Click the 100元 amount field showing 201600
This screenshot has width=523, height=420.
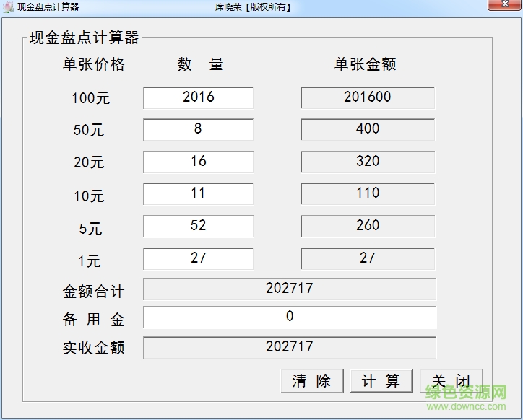point(368,97)
